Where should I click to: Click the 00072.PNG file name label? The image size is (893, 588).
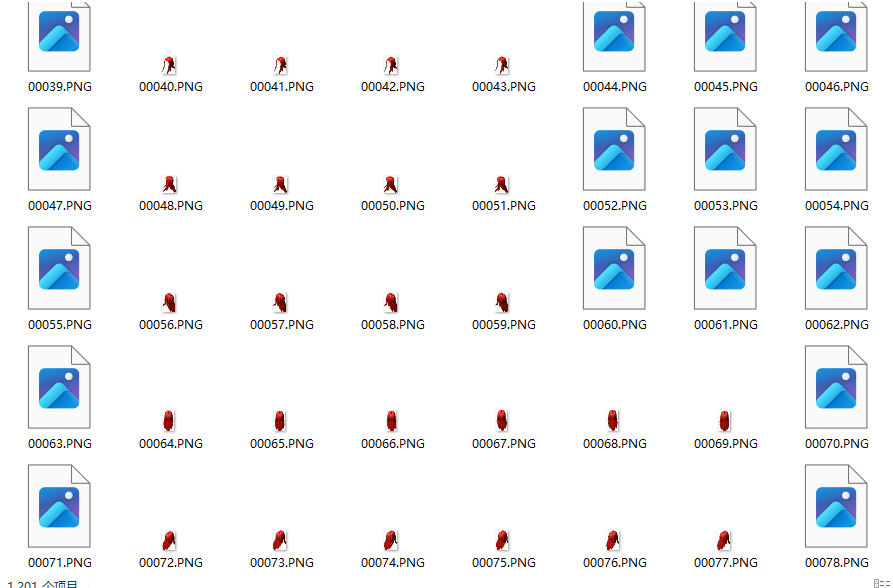(170, 563)
